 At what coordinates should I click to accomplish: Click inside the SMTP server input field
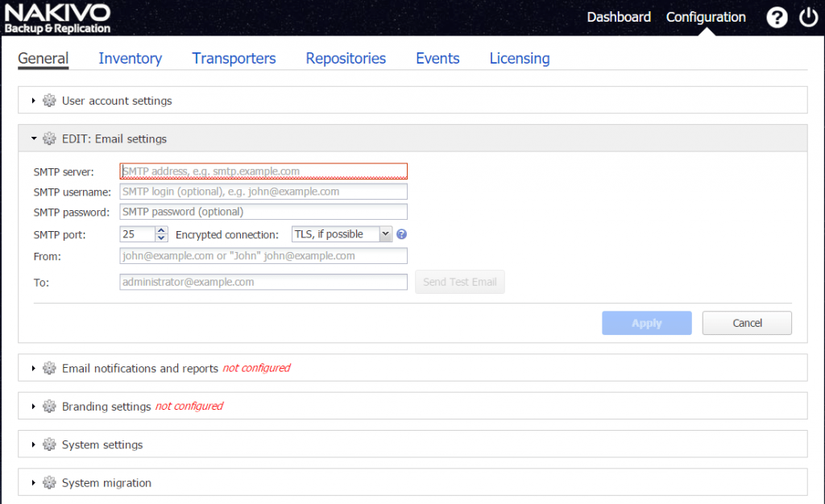coord(263,171)
